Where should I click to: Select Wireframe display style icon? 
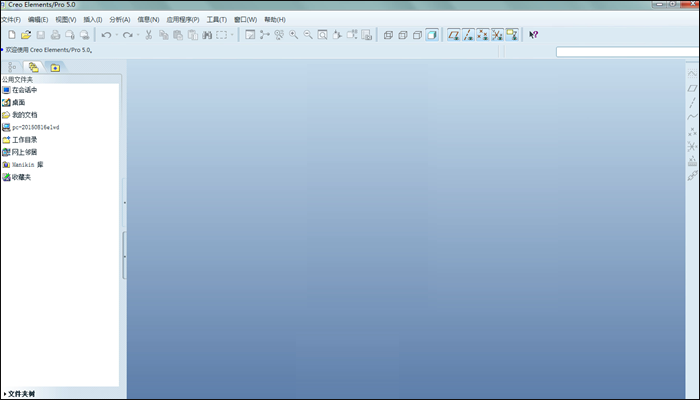tap(388, 35)
